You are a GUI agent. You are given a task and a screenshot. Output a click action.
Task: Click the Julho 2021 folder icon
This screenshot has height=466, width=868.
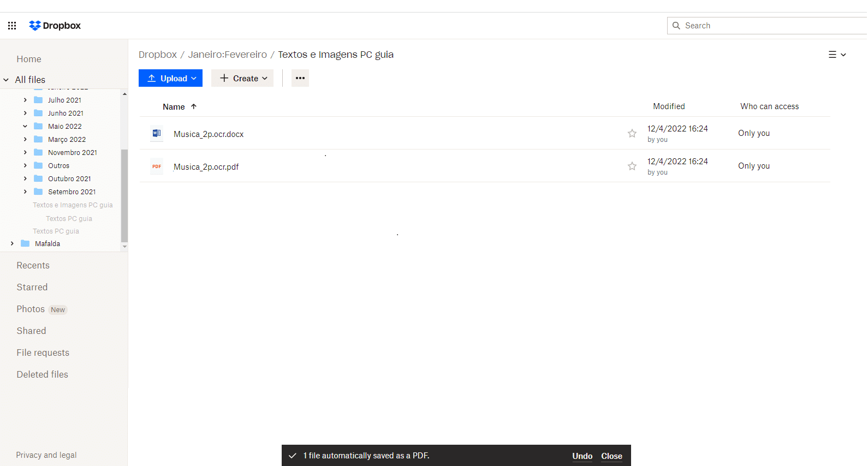click(38, 100)
